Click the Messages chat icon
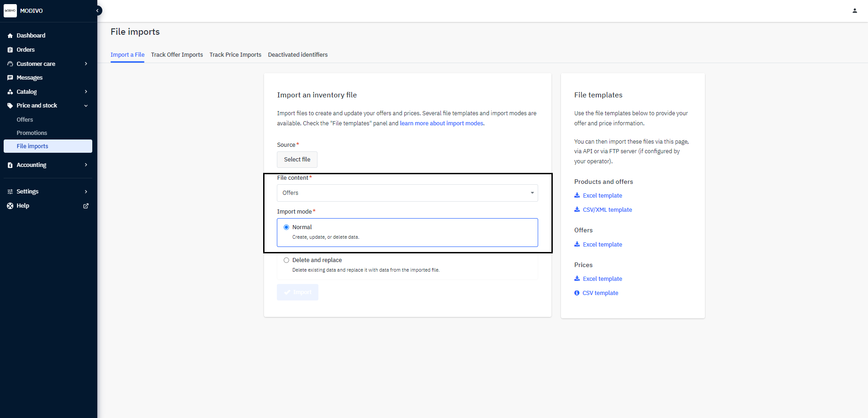The image size is (868, 418). coord(10,78)
